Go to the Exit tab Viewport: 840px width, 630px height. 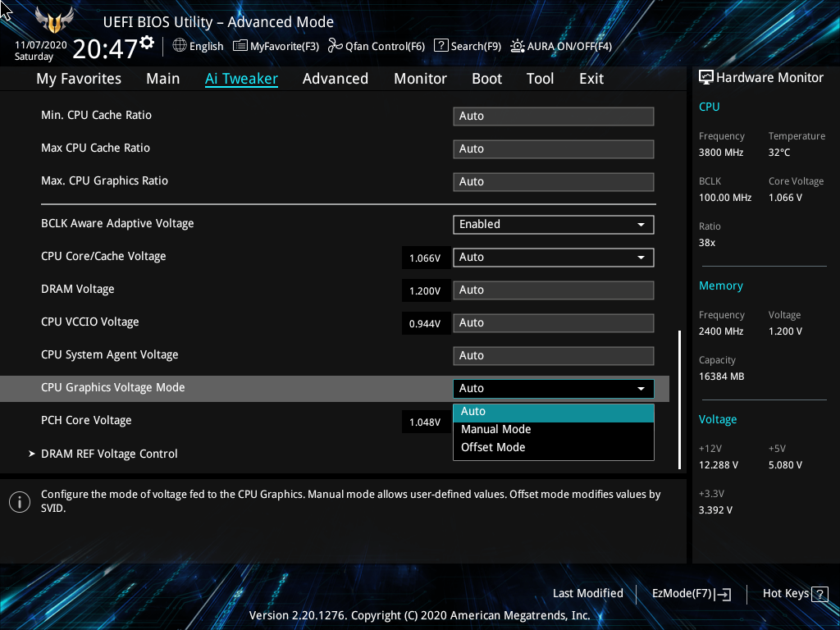click(591, 78)
